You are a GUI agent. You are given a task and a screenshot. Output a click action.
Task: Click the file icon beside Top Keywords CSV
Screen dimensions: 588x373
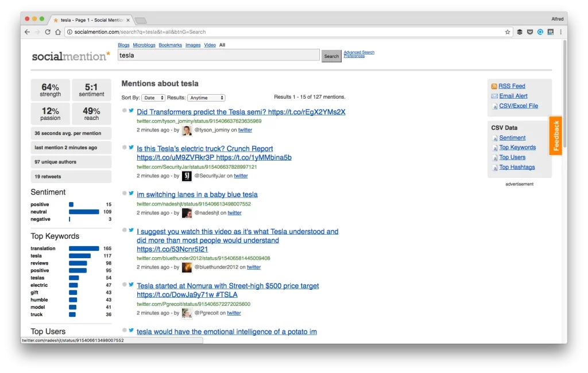coord(494,147)
